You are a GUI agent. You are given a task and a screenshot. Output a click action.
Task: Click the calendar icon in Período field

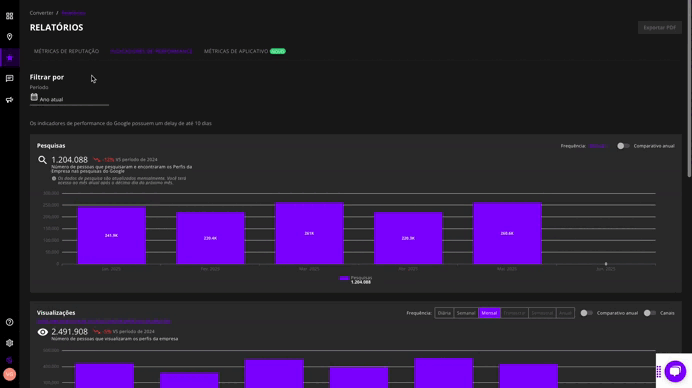(x=34, y=97)
